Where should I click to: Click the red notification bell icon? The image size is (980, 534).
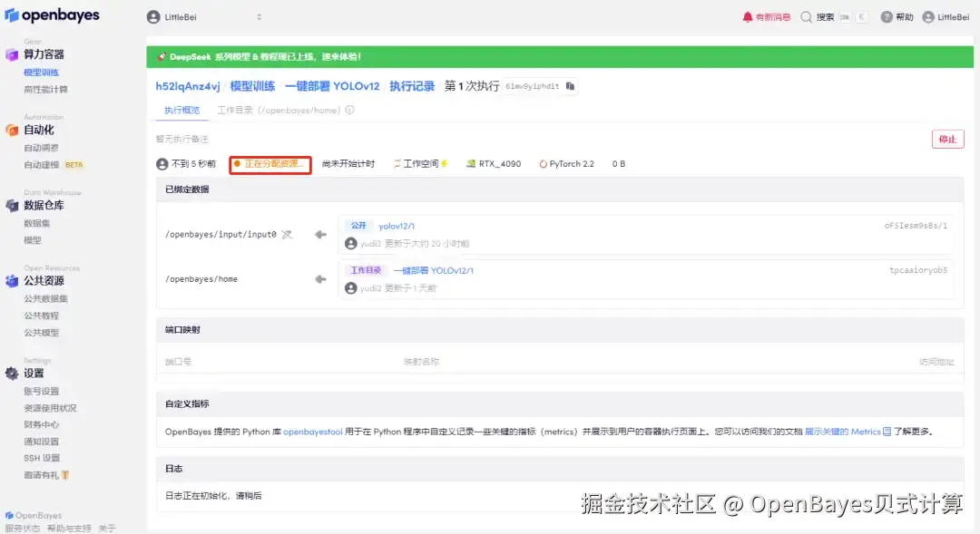click(748, 17)
